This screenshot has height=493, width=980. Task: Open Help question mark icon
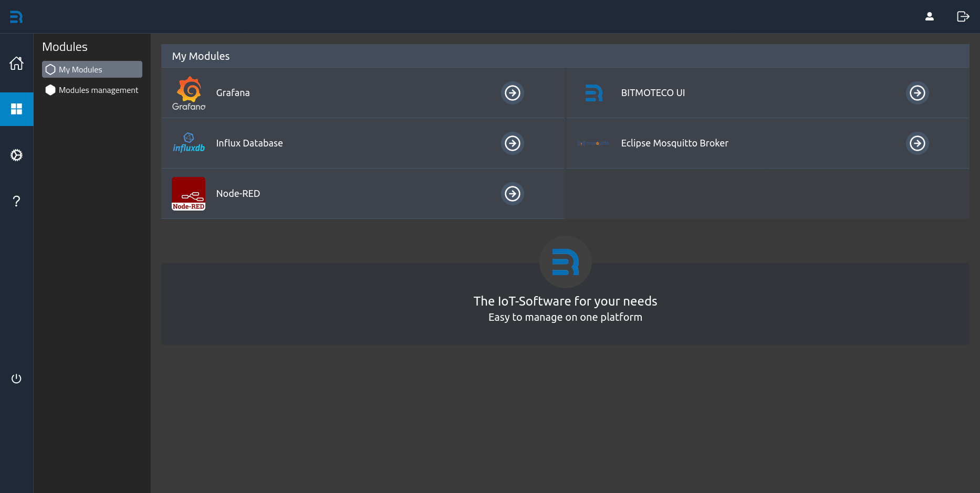(x=17, y=201)
